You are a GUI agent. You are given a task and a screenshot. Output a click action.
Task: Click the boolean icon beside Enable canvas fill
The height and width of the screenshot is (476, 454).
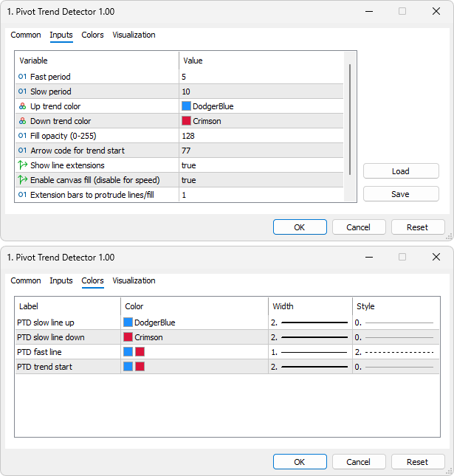point(22,180)
